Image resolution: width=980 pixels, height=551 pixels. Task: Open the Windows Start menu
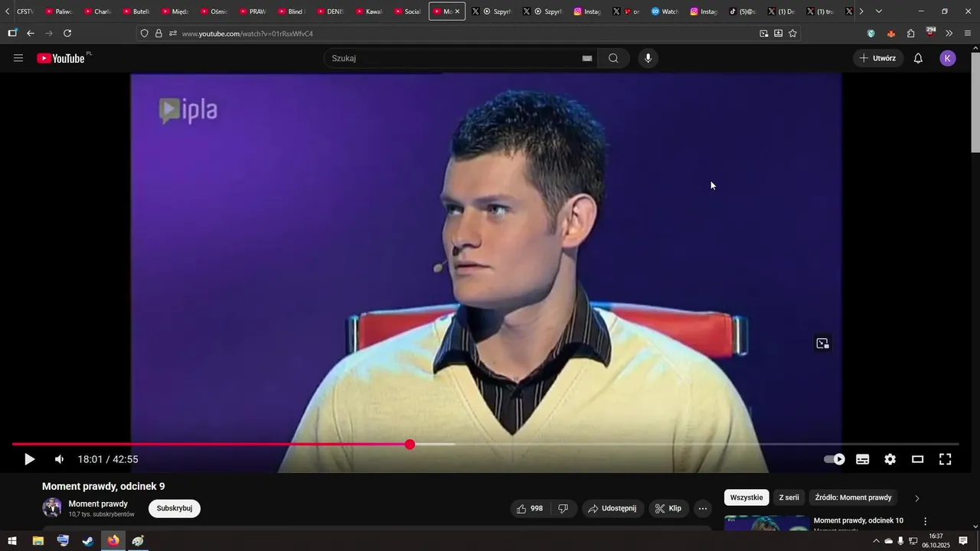coord(12,541)
